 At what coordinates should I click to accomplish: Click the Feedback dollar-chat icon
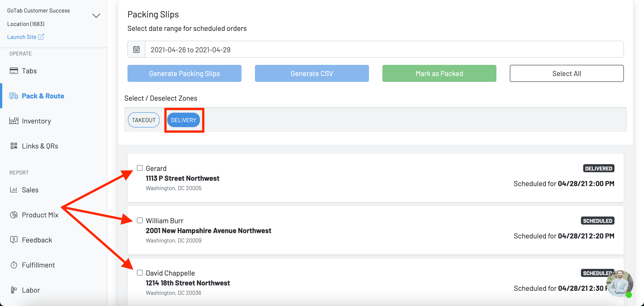point(14,240)
